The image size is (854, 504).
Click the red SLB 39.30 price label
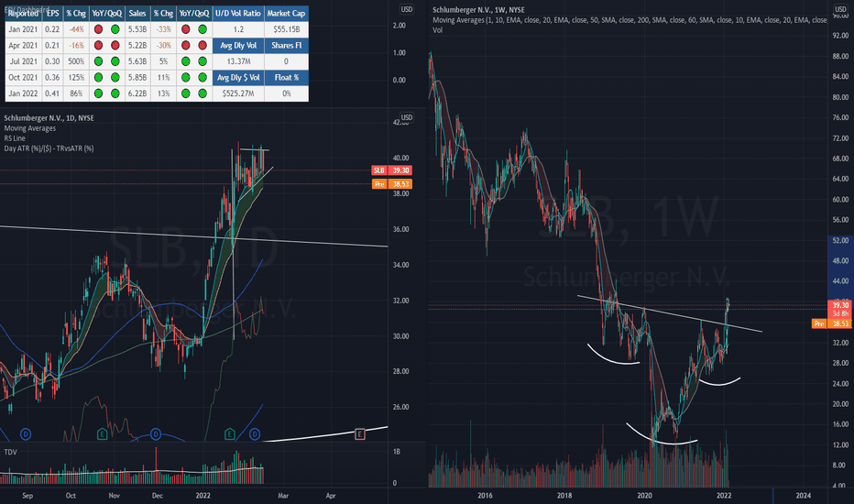(391, 170)
